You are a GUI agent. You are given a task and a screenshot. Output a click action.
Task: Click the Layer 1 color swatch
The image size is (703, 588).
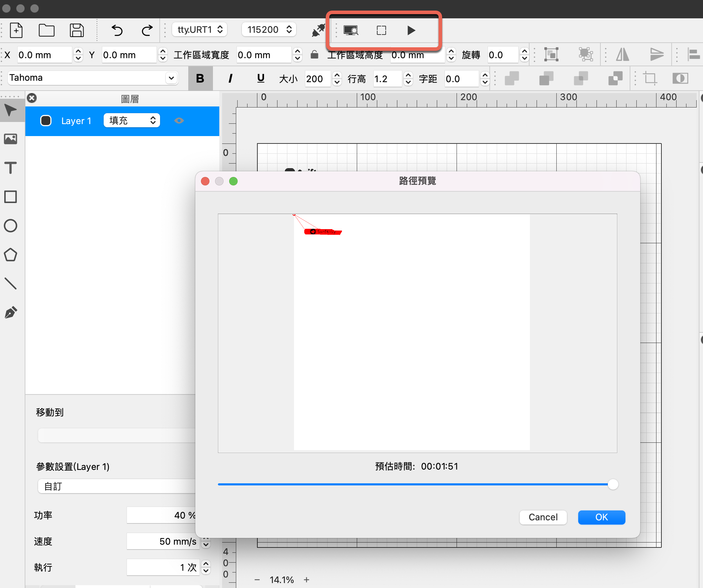46,121
